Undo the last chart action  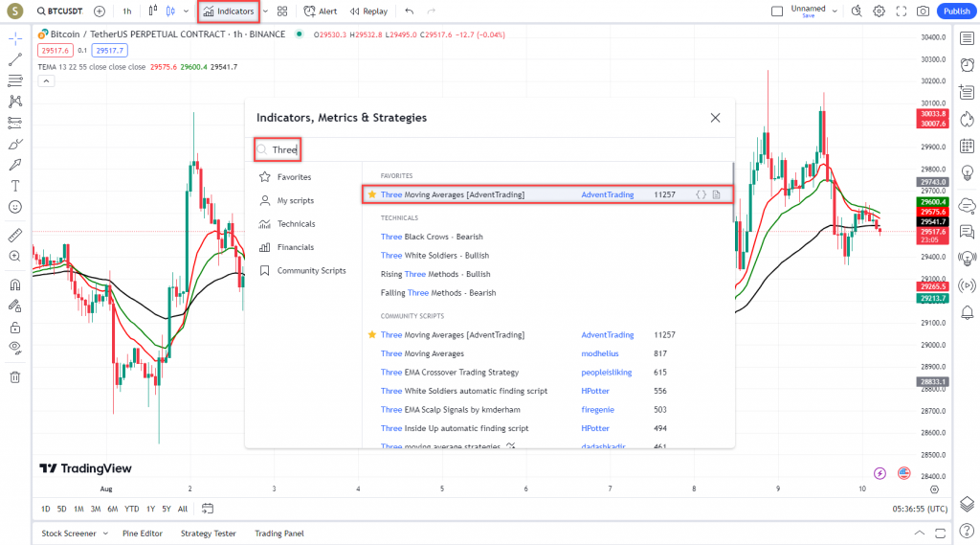[x=410, y=11]
